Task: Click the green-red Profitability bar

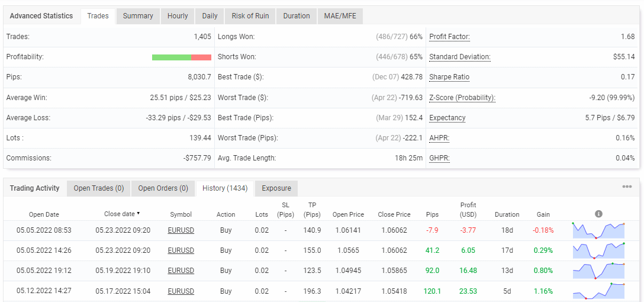Action: (182, 57)
